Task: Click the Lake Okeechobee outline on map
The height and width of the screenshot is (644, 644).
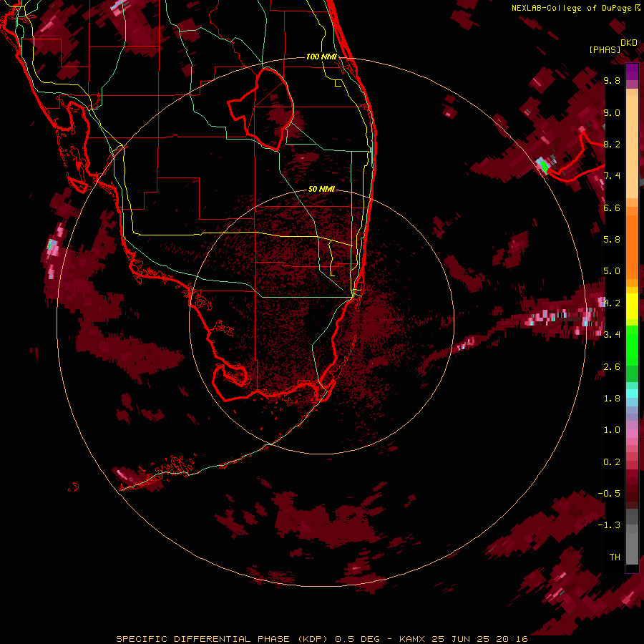Action: [x=260, y=109]
